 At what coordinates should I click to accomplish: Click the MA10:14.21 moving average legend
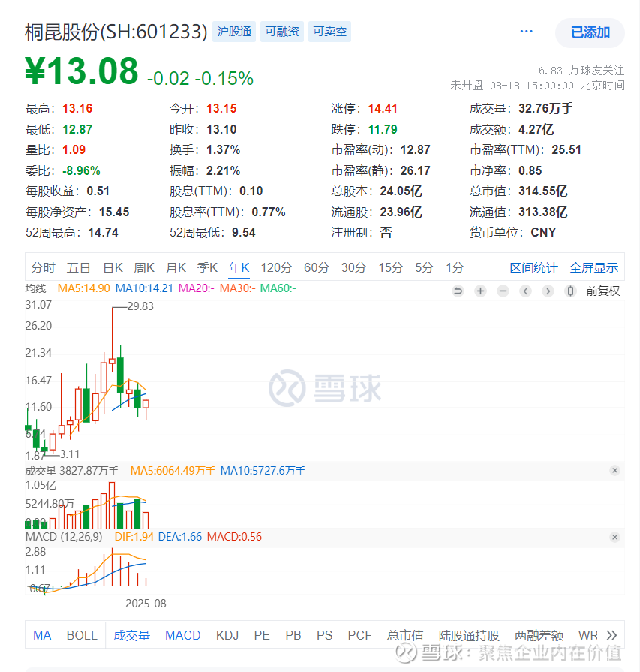coord(144,288)
